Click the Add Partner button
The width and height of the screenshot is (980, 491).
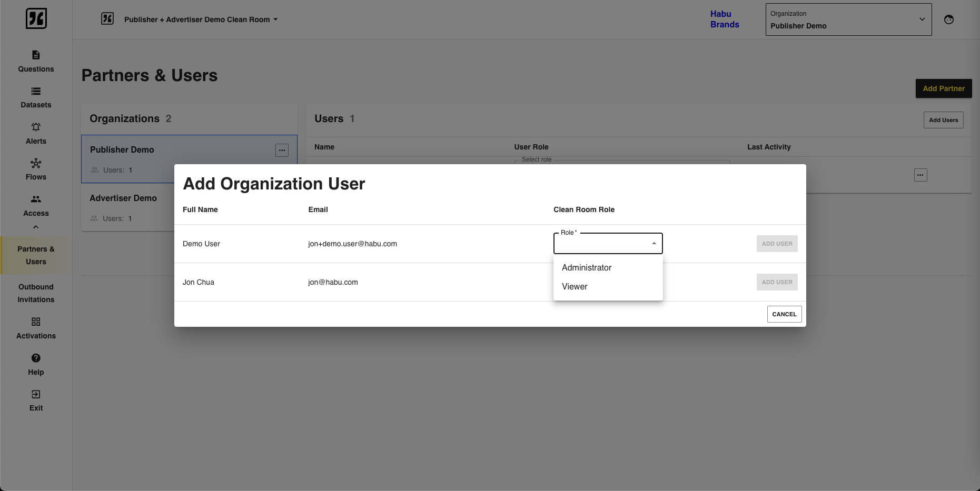tap(944, 88)
